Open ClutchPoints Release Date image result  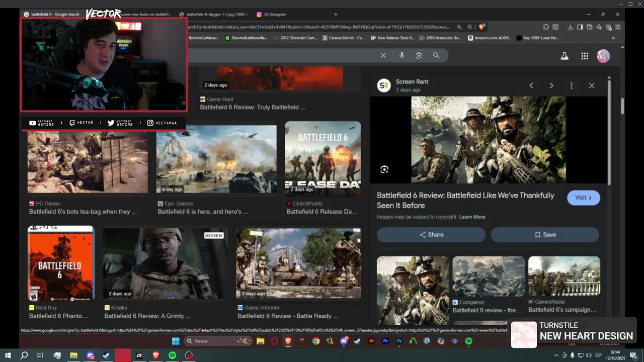(323, 159)
